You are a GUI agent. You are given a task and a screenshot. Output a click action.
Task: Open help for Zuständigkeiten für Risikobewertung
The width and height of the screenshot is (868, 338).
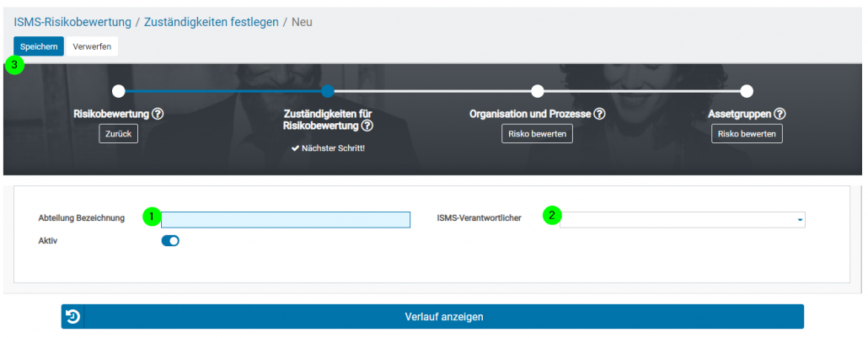[367, 126]
